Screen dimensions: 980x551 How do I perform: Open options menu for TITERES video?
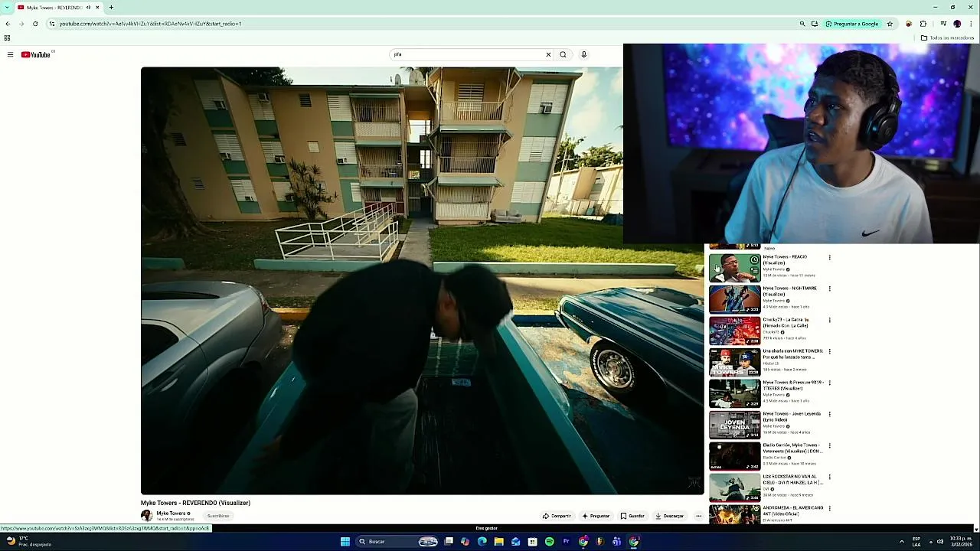click(829, 383)
